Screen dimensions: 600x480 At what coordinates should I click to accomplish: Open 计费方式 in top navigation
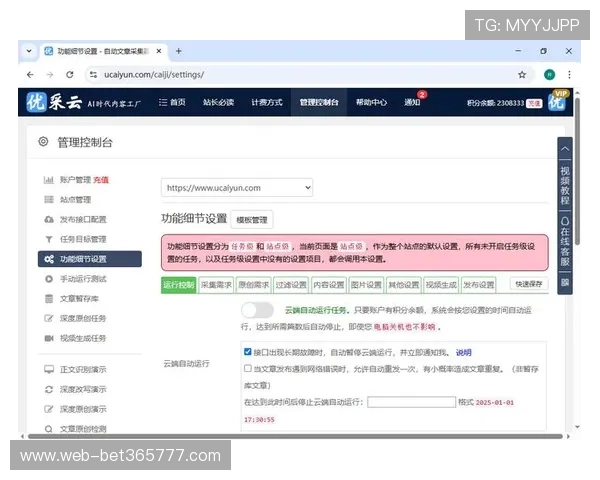coord(267,102)
